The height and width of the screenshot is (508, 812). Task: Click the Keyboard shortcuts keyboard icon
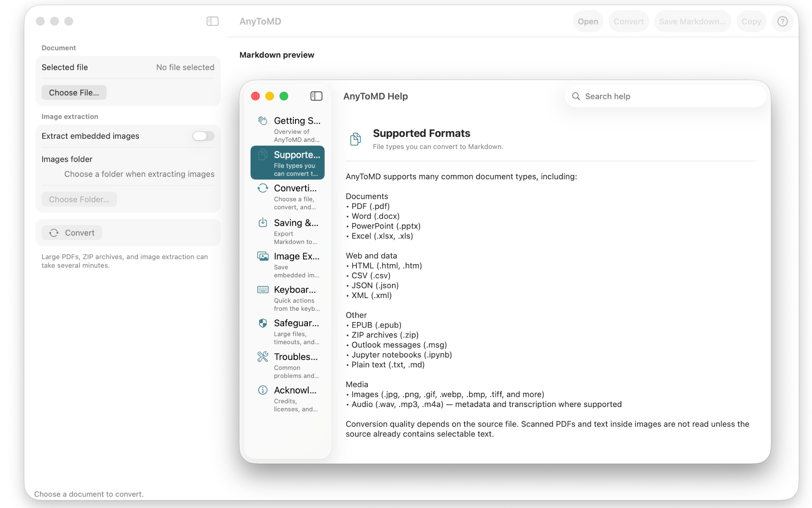tap(263, 290)
